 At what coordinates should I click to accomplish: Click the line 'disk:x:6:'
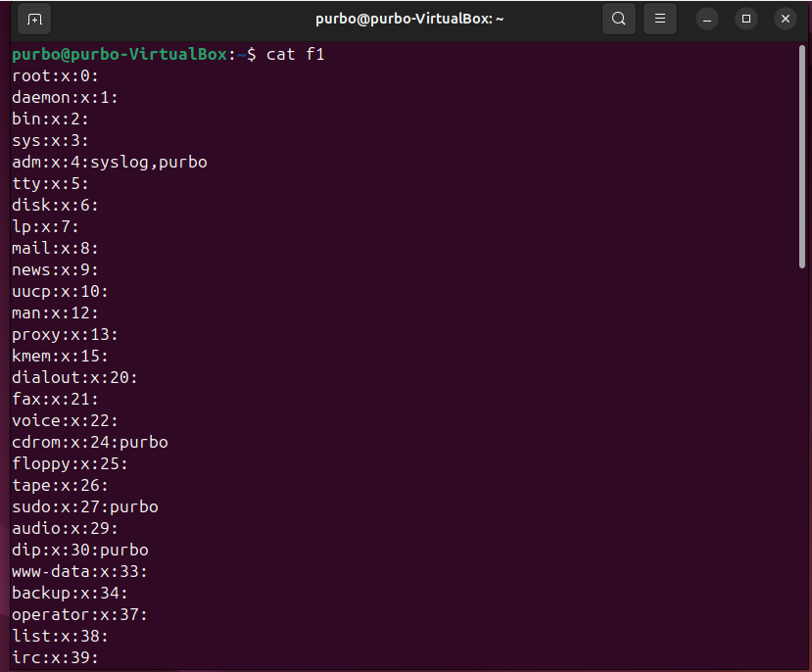coord(55,205)
